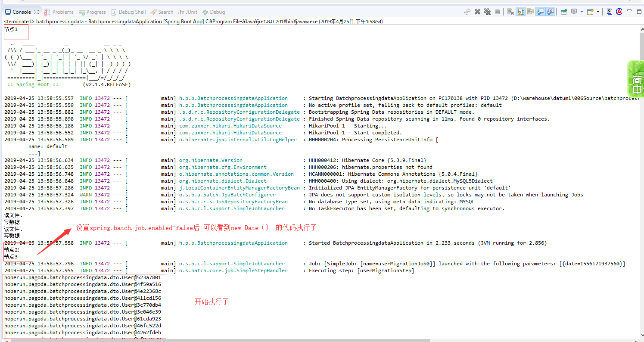Viewport: 644px width, 342px height.
Task: Open a new console
Action: pos(590,12)
